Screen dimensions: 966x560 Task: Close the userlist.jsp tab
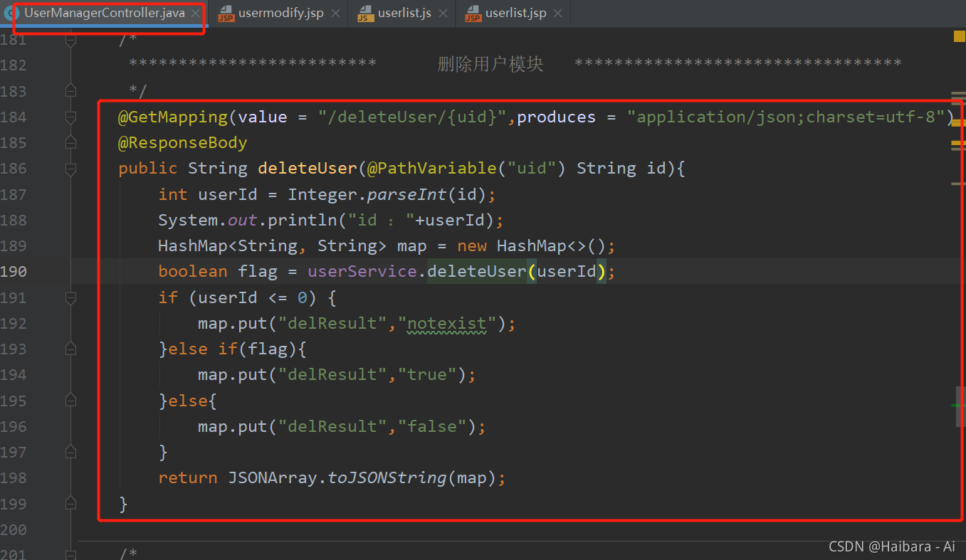pyautogui.click(x=557, y=14)
